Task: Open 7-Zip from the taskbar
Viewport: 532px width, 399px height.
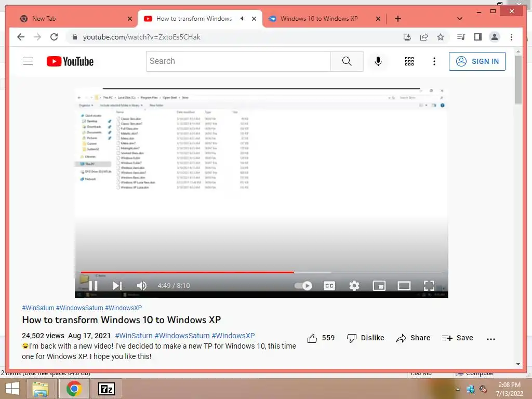Action: click(107, 389)
